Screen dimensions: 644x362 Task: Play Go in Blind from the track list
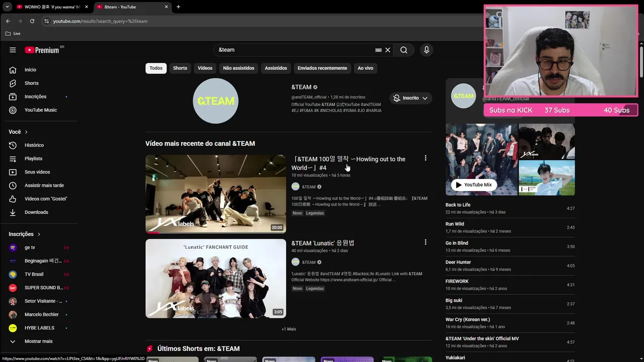tap(510, 246)
